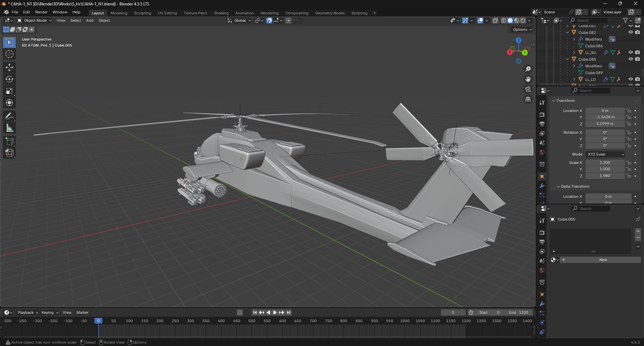Hide Cube.082 in viewport

tap(631, 33)
